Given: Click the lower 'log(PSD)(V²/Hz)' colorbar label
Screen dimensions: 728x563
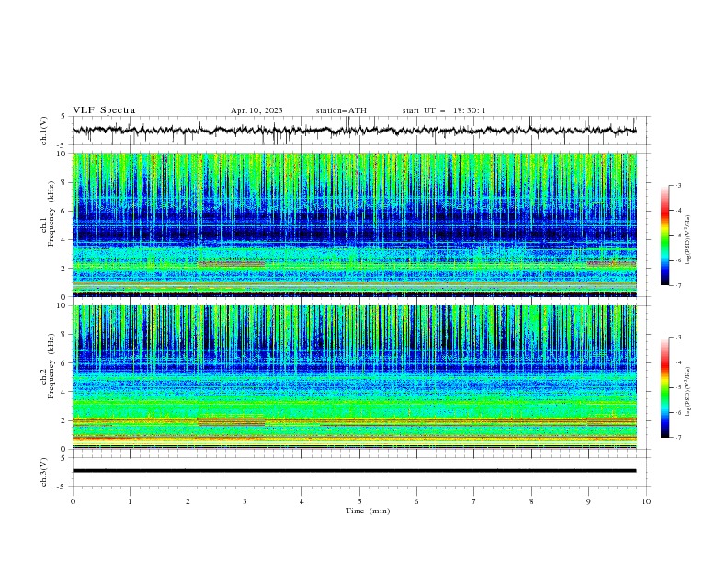Looking at the screenshot, I should click(x=688, y=392).
